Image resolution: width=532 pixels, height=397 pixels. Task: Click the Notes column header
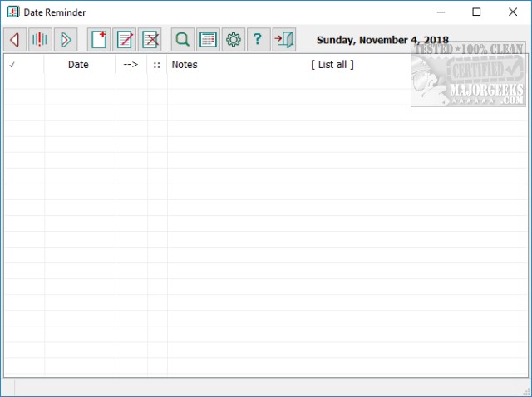(185, 65)
